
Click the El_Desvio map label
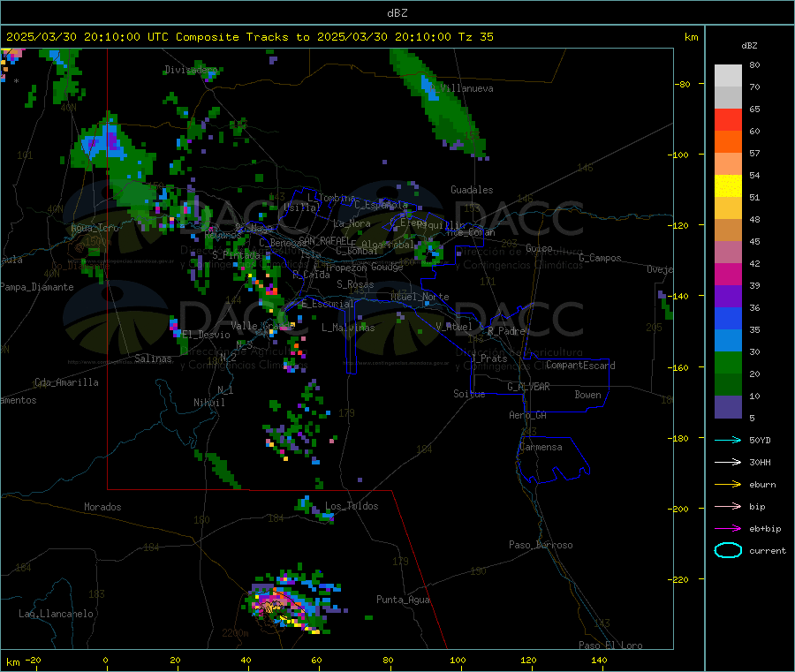click(x=207, y=335)
